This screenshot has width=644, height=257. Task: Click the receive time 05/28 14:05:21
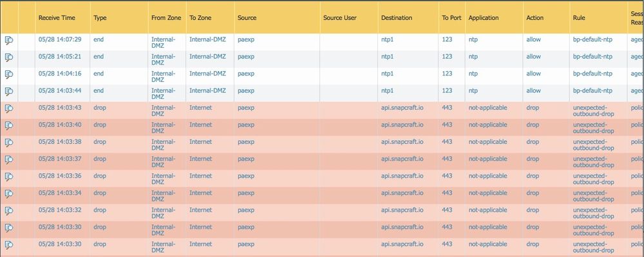click(x=60, y=56)
